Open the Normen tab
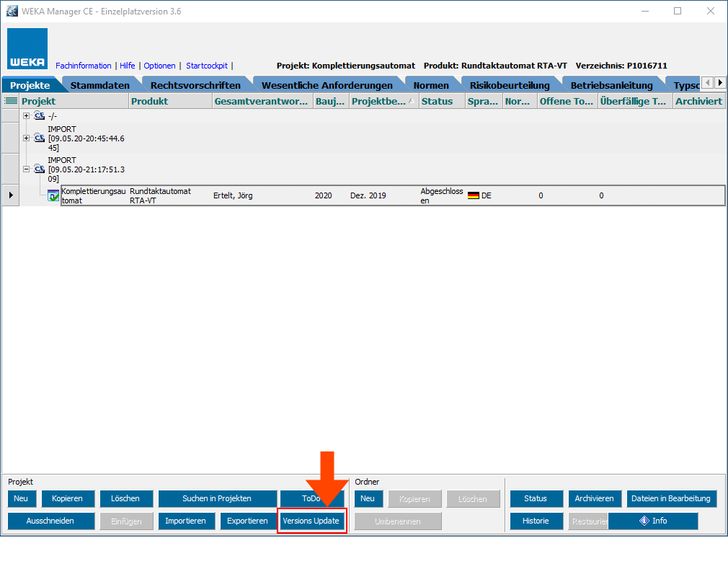Image resolution: width=728 pixels, height=569 pixels. coord(430,85)
